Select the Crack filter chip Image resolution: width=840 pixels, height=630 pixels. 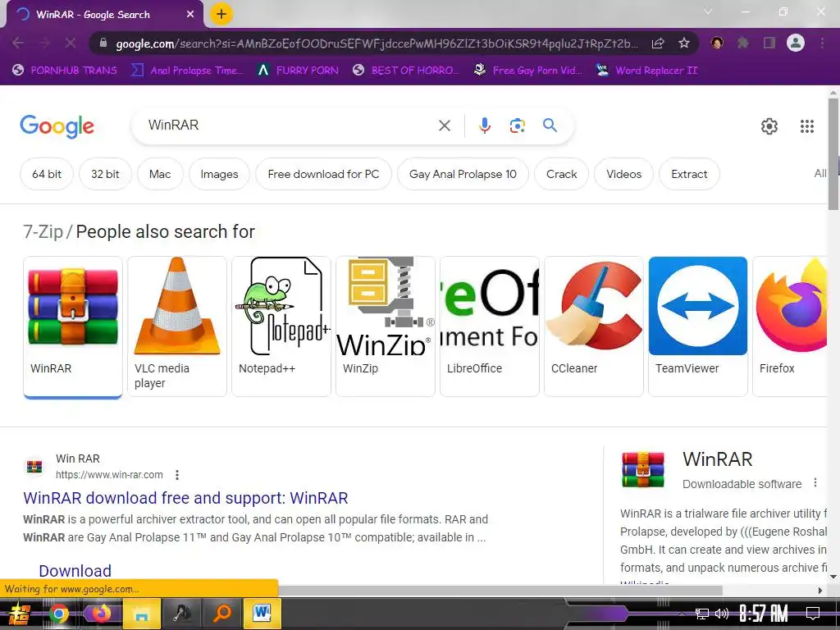click(x=561, y=174)
